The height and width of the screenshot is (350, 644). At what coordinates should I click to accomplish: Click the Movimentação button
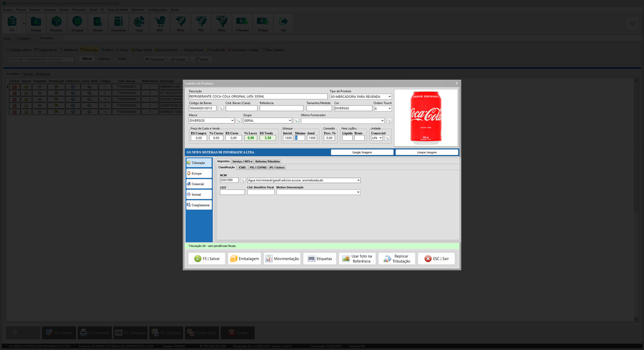click(282, 259)
